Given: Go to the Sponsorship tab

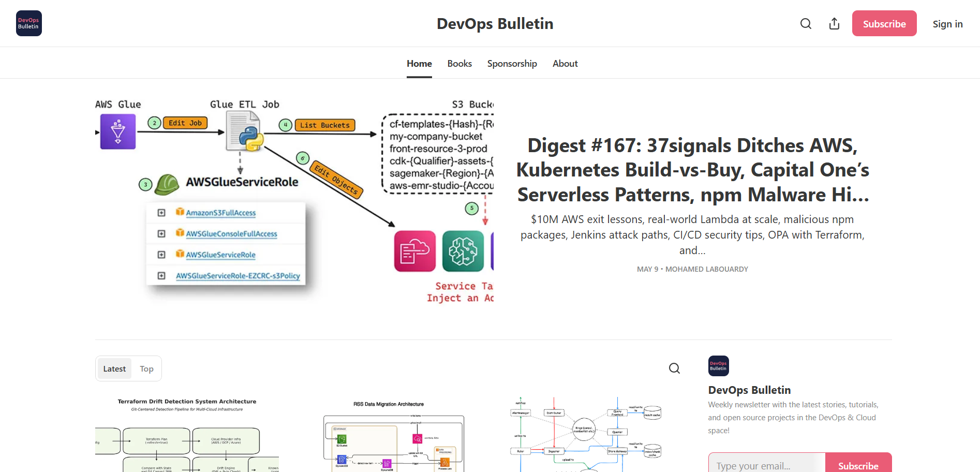Looking at the screenshot, I should [x=512, y=64].
